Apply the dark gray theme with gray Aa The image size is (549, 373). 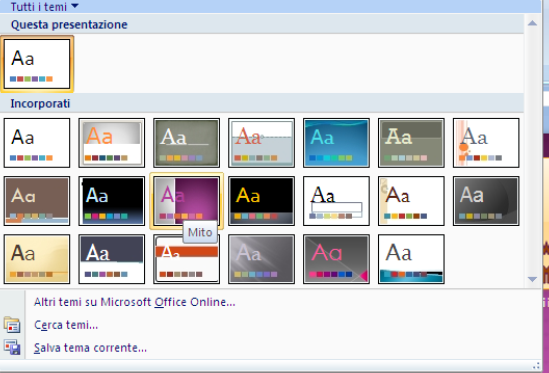486,201
